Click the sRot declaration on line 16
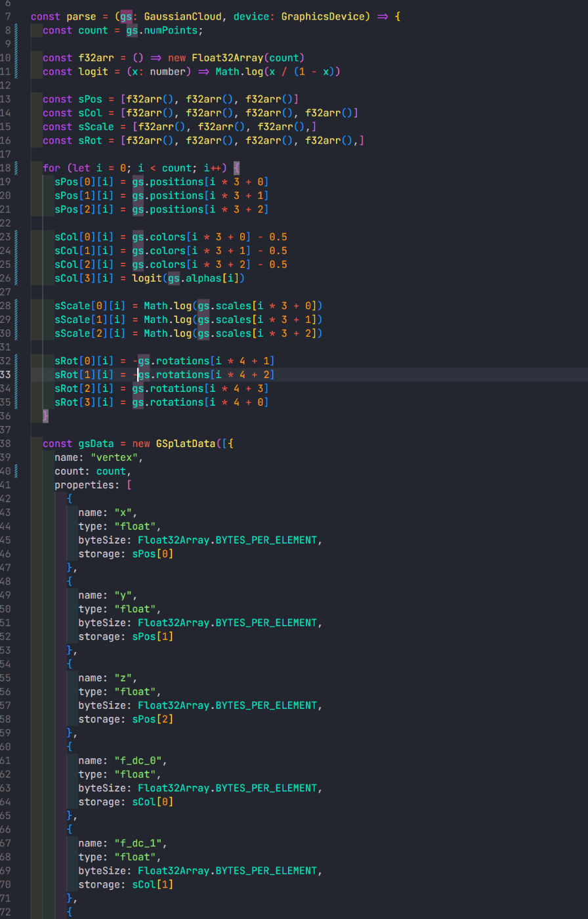Viewport: 588px width, 919px height. (x=91, y=140)
